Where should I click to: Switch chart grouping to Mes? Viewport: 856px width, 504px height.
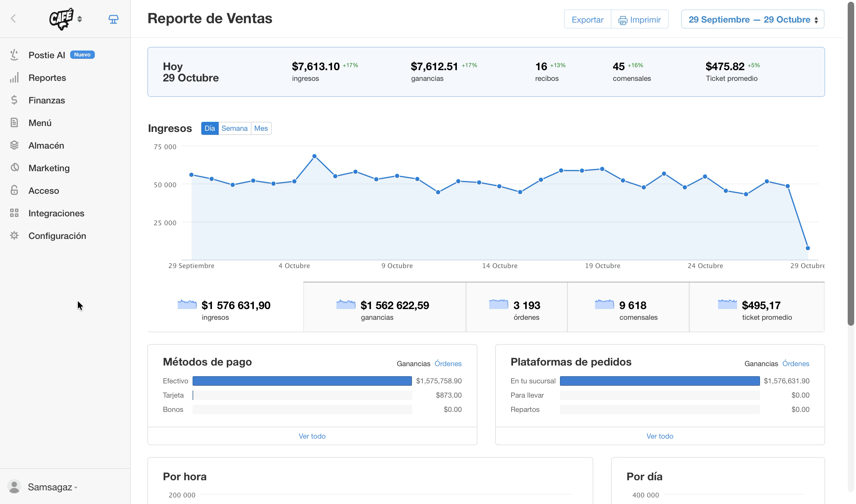point(262,128)
